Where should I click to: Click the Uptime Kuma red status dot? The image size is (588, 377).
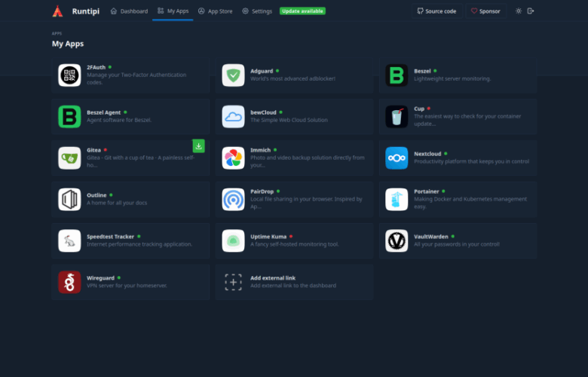pos(291,236)
